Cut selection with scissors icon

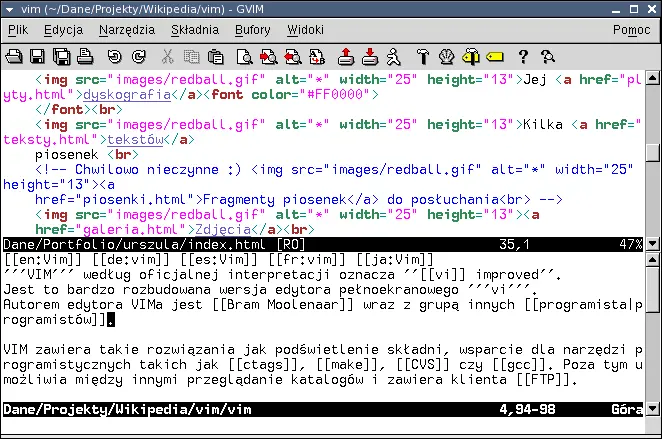[168, 56]
